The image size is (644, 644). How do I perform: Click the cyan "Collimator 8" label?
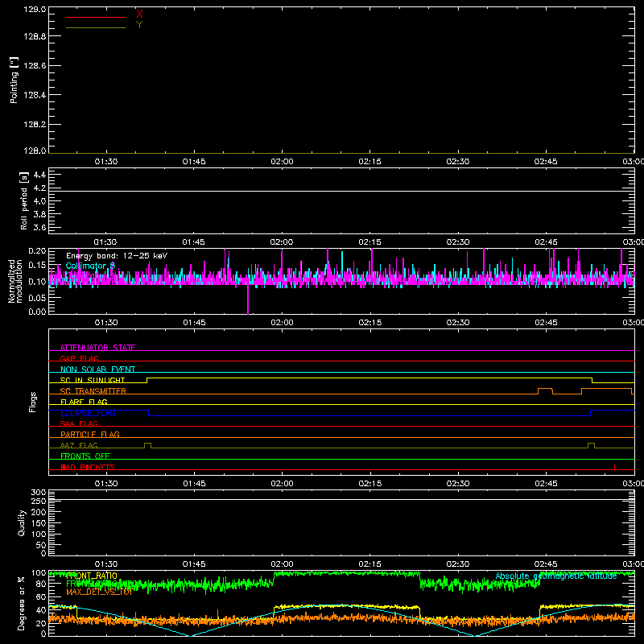[x=90, y=266]
